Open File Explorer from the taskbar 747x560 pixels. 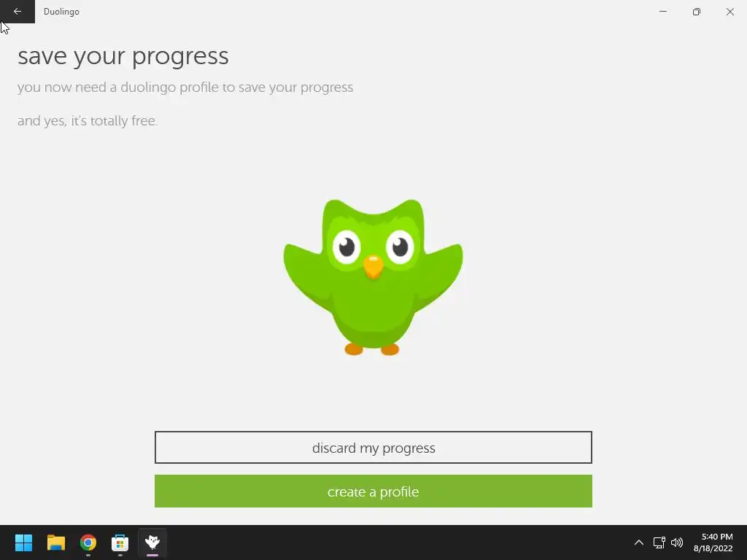55,542
